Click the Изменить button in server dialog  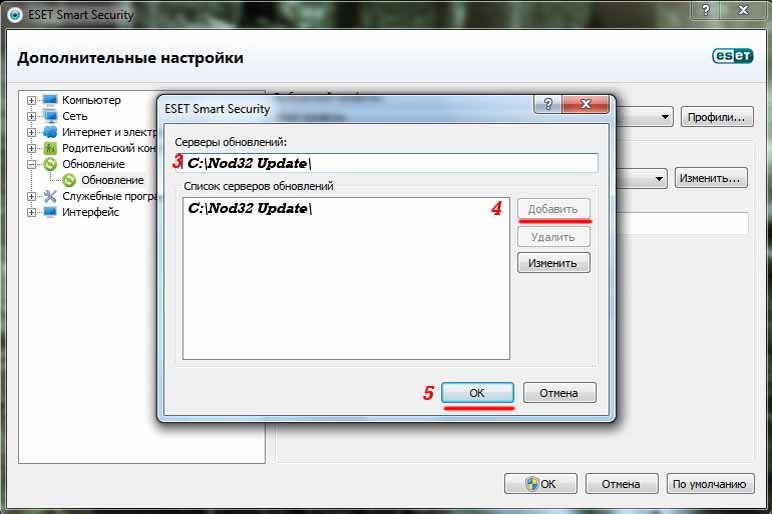(x=553, y=263)
